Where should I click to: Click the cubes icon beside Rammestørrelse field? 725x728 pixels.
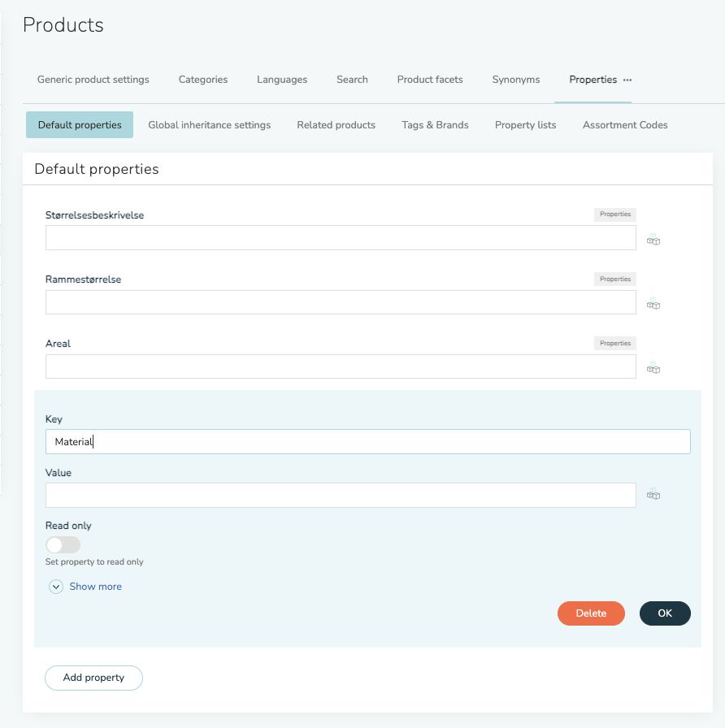(x=653, y=304)
